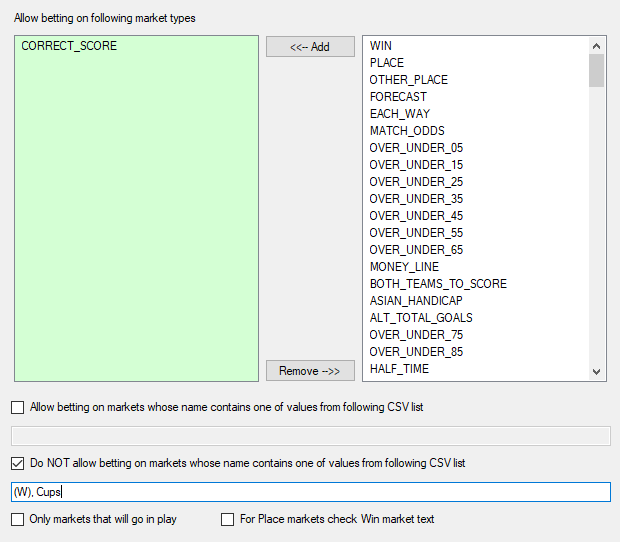
Task: Tick Only markets that will go in play
Action: click(x=17, y=519)
